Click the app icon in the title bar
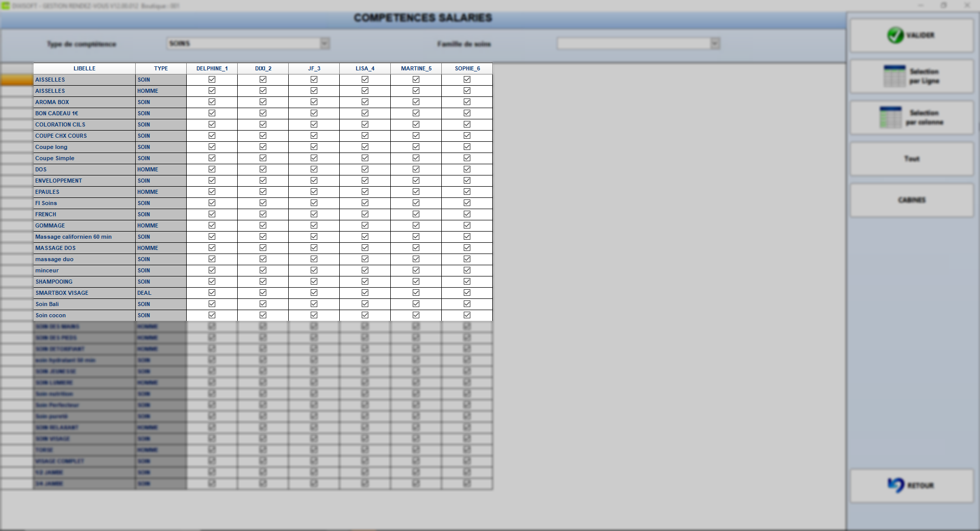 pos(6,6)
